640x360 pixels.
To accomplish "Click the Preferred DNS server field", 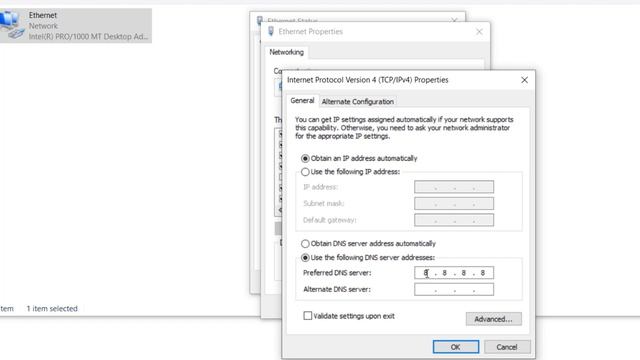I will pyautogui.click(x=454, y=273).
